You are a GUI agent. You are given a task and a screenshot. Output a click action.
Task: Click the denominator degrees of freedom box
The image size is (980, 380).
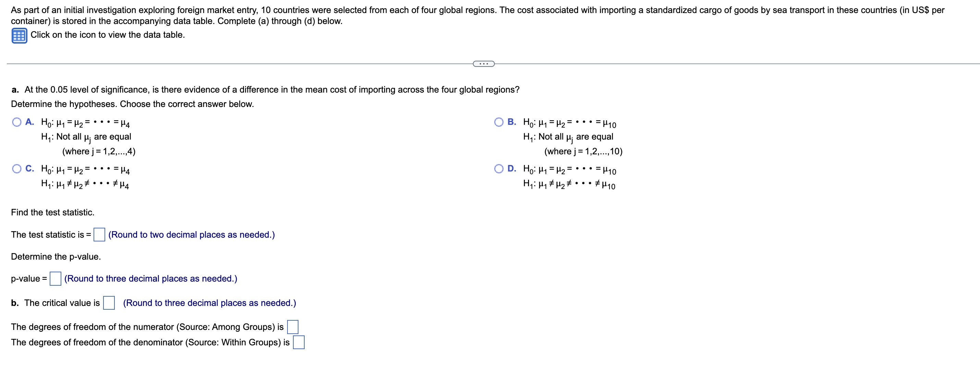299,343
